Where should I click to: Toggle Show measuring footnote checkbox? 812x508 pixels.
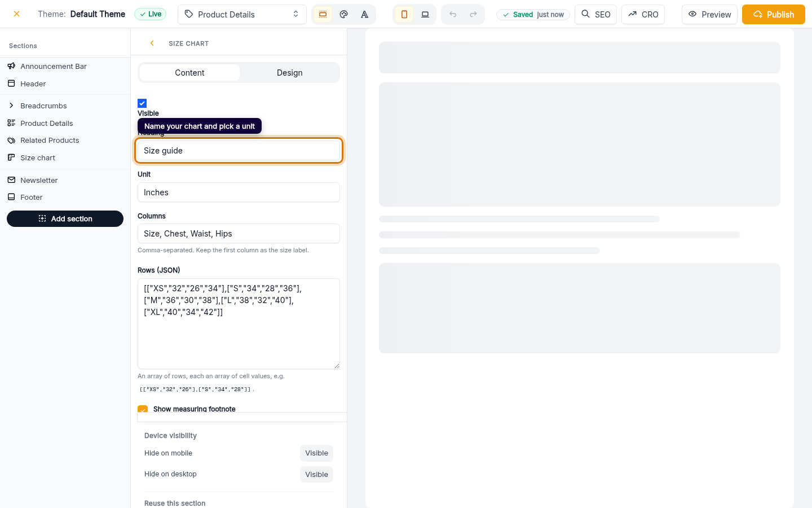tap(143, 409)
